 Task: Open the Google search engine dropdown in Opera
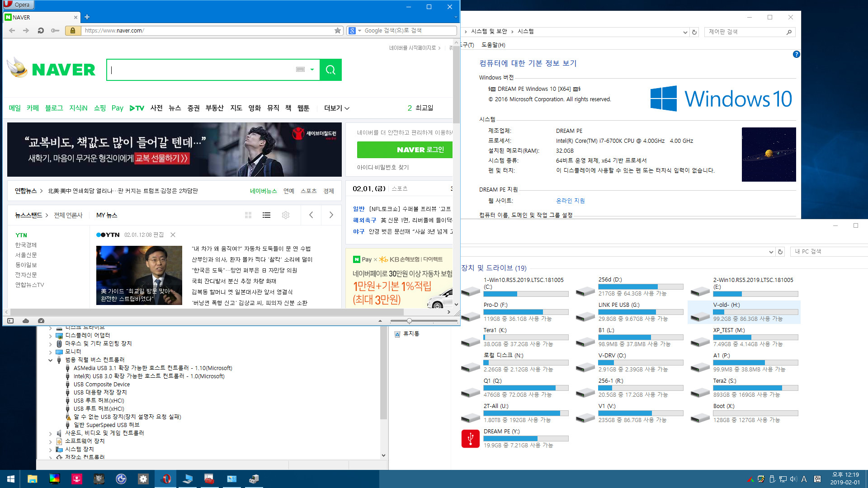360,31
